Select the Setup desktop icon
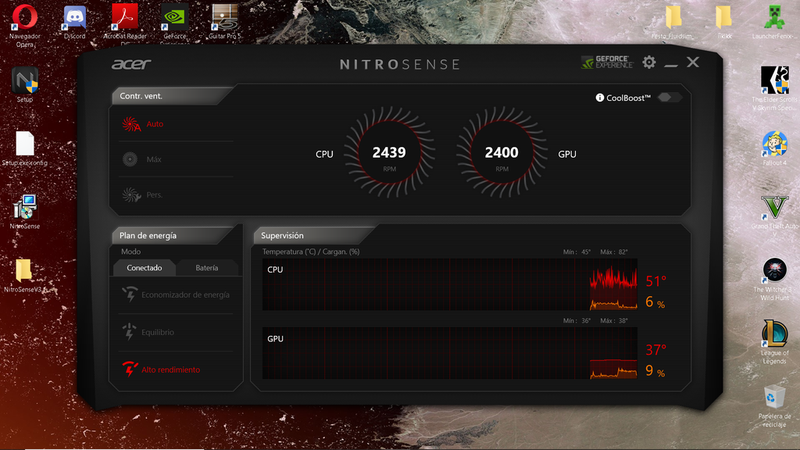Screen dimensions: 800x450 pyautogui.click(x=24, y=85)
